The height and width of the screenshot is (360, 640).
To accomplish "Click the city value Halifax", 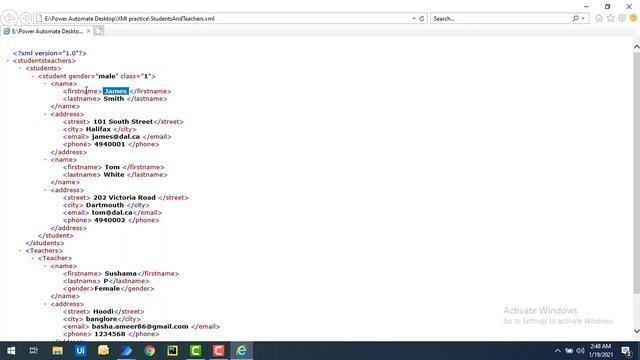I will pos(98,129).
